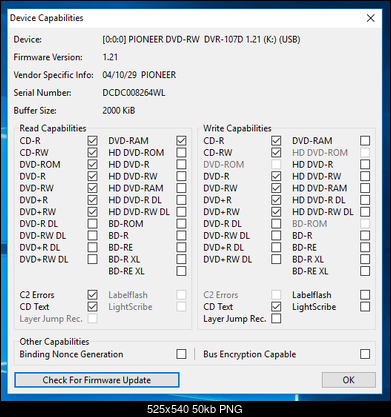
Task: Toggle HD DVD-RW checkbox under Write Capabilities
Action: [365, 176]
